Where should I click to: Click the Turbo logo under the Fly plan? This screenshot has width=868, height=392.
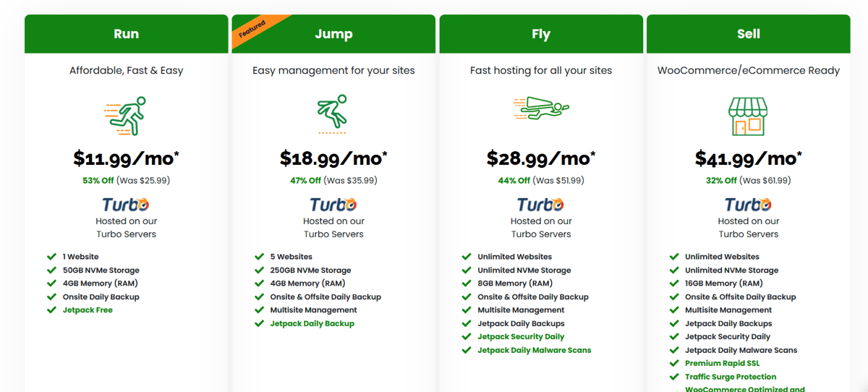(x=540, y=205)
